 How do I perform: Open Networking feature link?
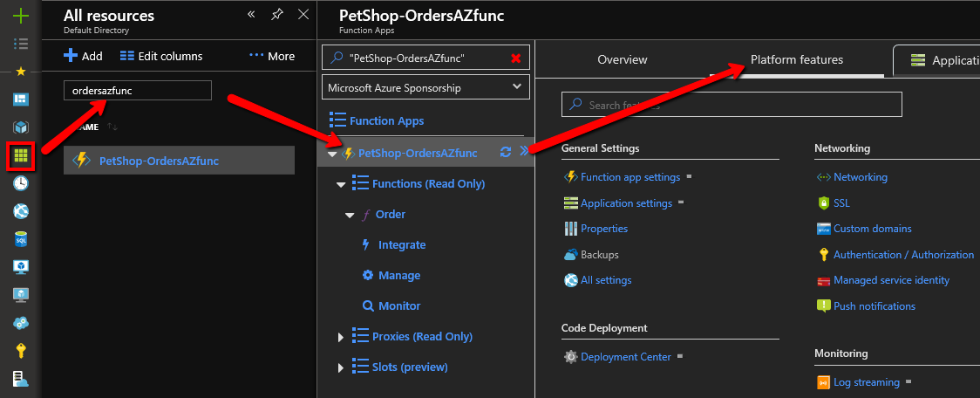tap(860, 177)
